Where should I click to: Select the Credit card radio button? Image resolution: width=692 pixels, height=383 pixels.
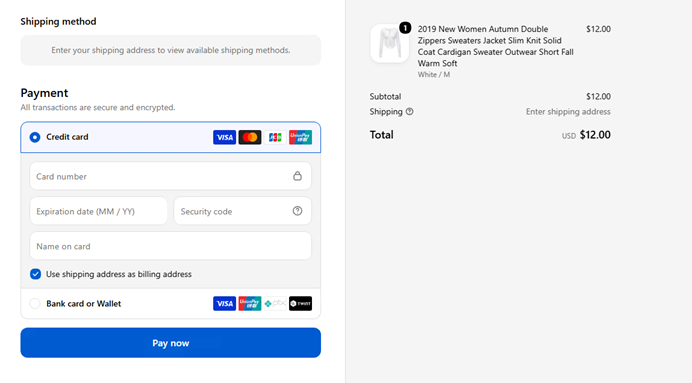(x=35, y=137)
